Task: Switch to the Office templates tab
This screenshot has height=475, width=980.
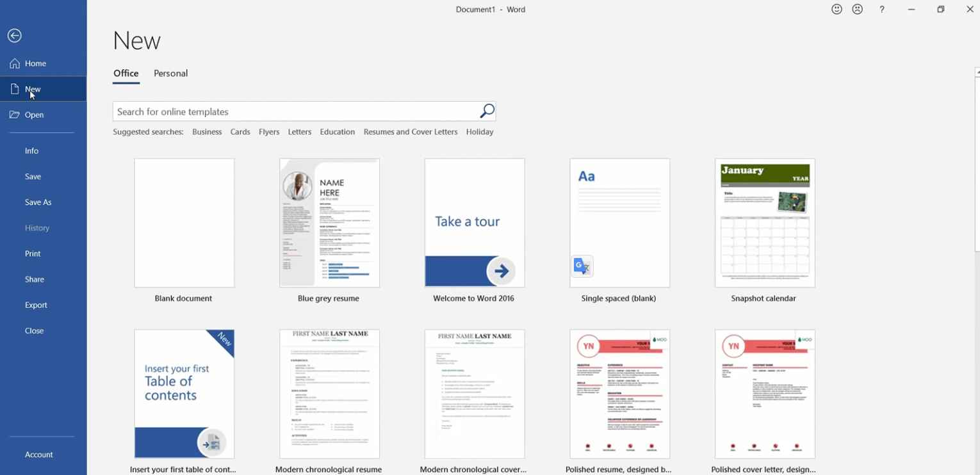Action: pyautogui.click(x=126, y=74)
